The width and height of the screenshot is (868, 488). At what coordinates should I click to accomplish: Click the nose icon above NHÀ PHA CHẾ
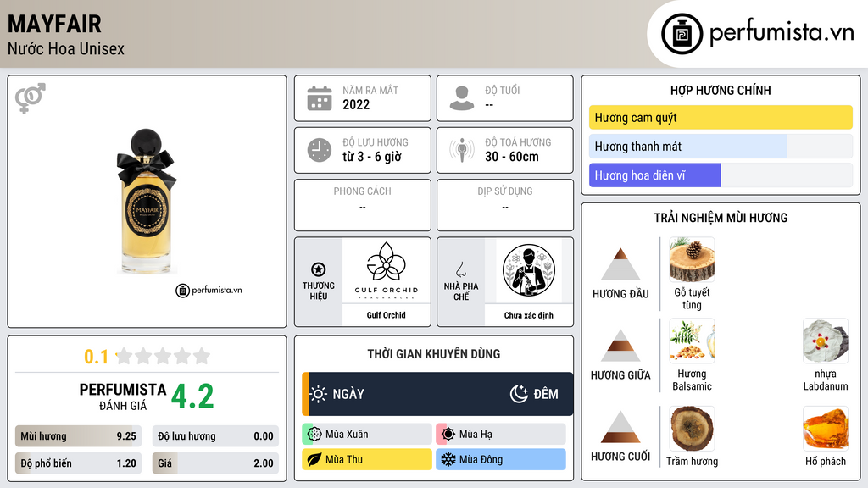point(460,269)
